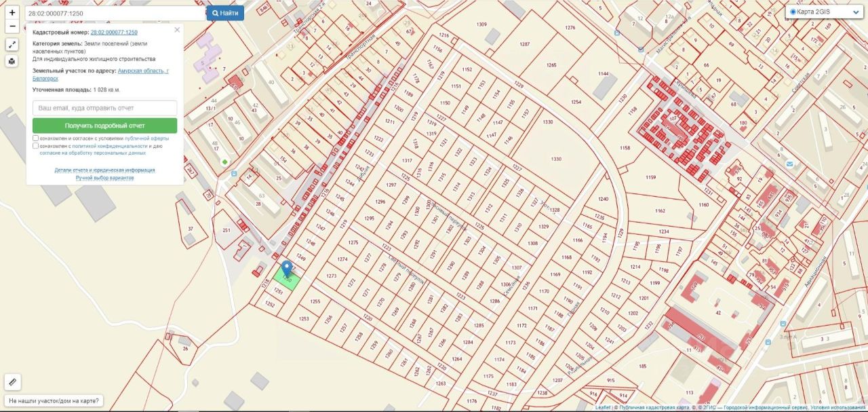Select parcel 1152 on the map

pyautogui.click(x=467, y=69)
